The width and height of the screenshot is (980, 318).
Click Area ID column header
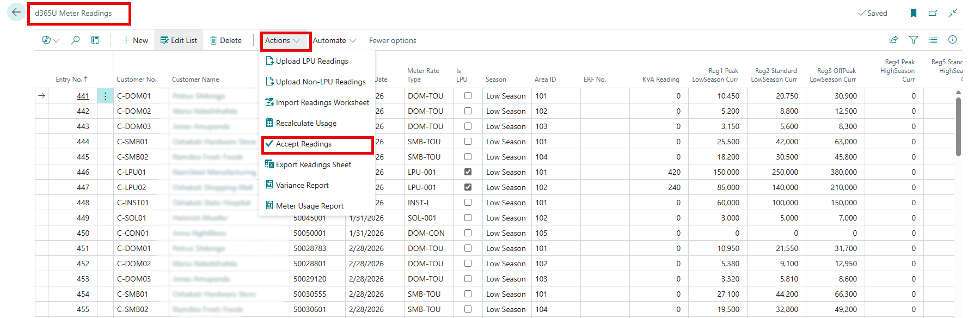tap(545, 79)
